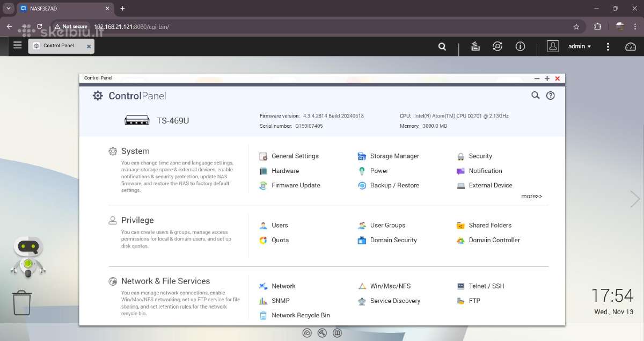The image size is (644, 341).
Task: Click Network & File Services heading
Action: pos(165,281)
